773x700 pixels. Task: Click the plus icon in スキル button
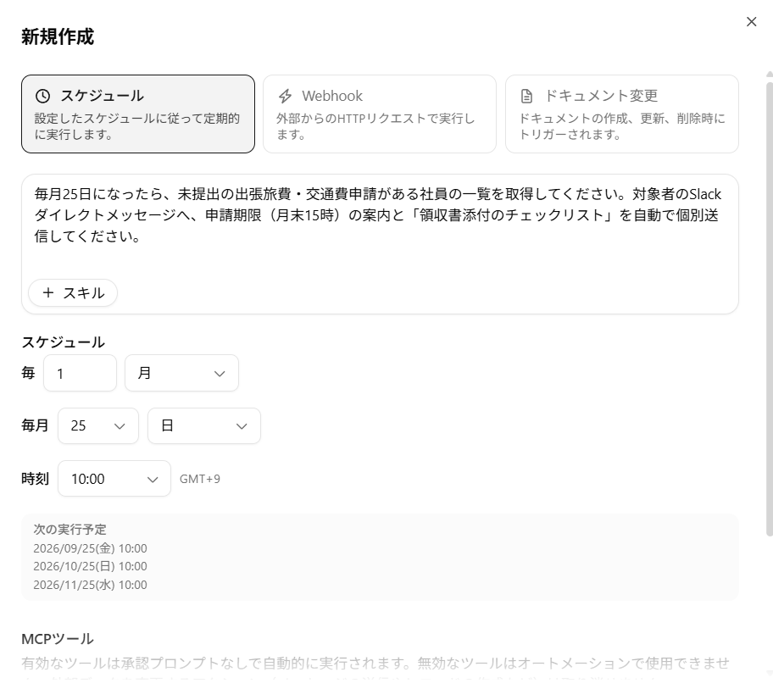[47, 293]
